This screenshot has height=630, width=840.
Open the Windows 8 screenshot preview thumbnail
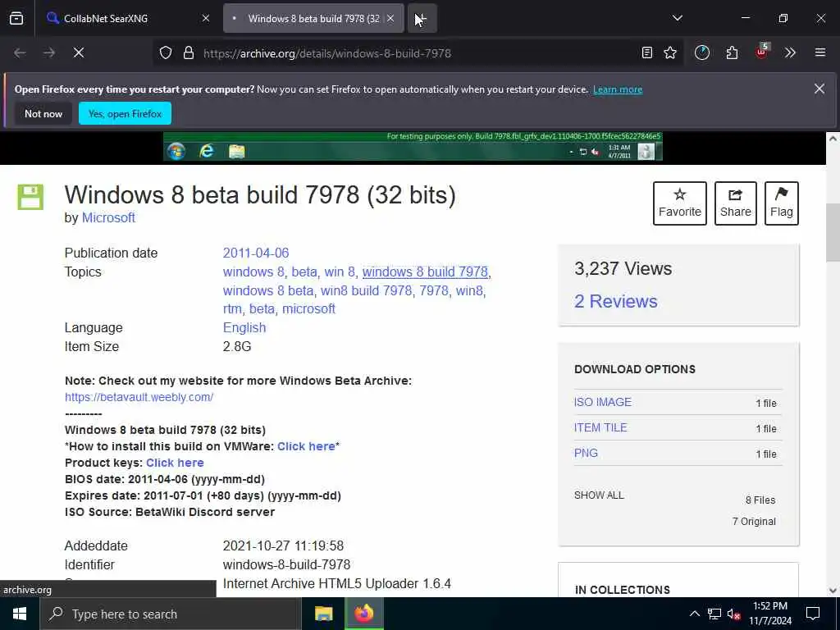click(x=413, y=146)
